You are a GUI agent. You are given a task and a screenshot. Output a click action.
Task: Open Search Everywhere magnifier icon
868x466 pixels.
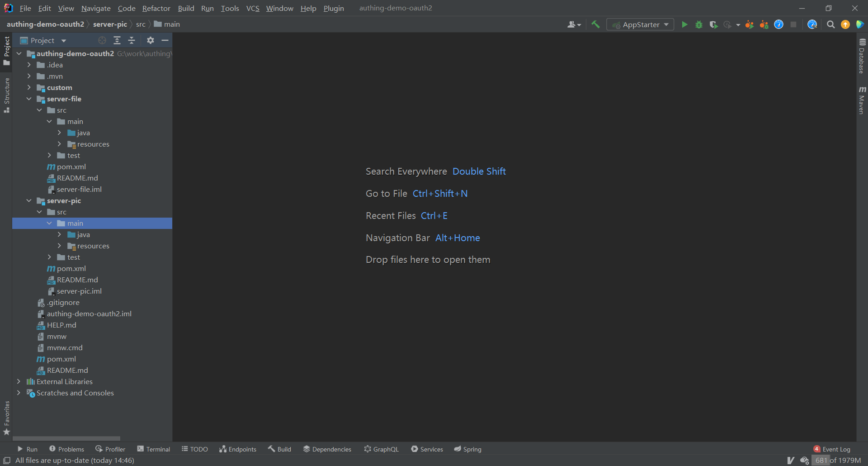(830, 24)
